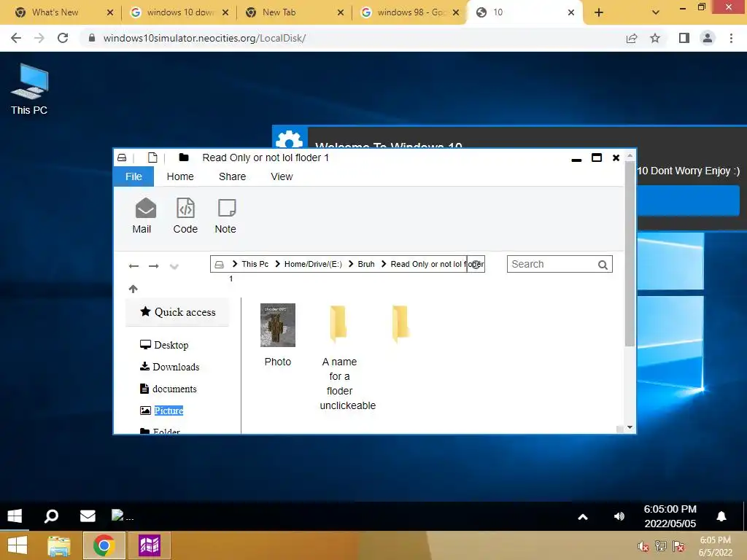Image resolution: width=747 pixels, height=560 pixels.
Task: Open a new Chrome tab with plus button
Action: point(599,13)
